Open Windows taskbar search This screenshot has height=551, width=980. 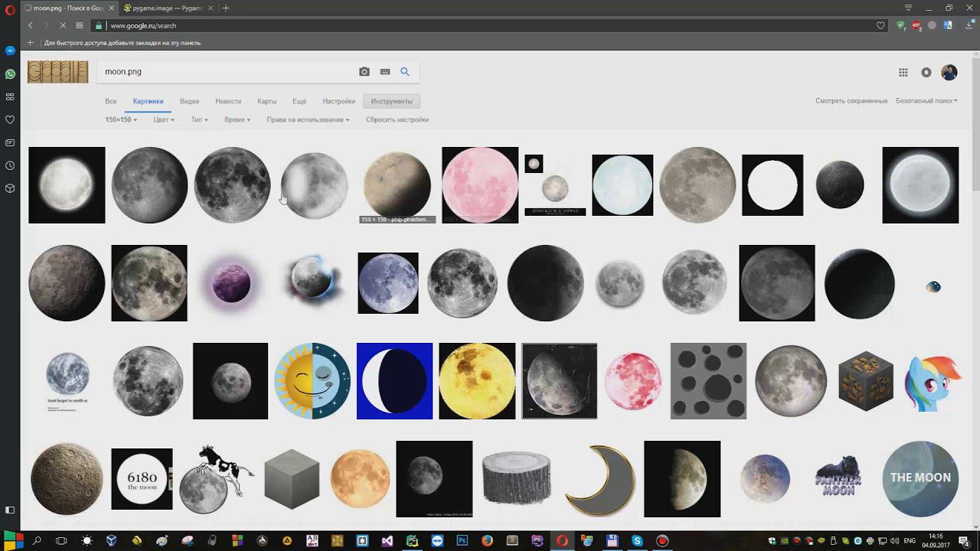click(x=36, y=541)
